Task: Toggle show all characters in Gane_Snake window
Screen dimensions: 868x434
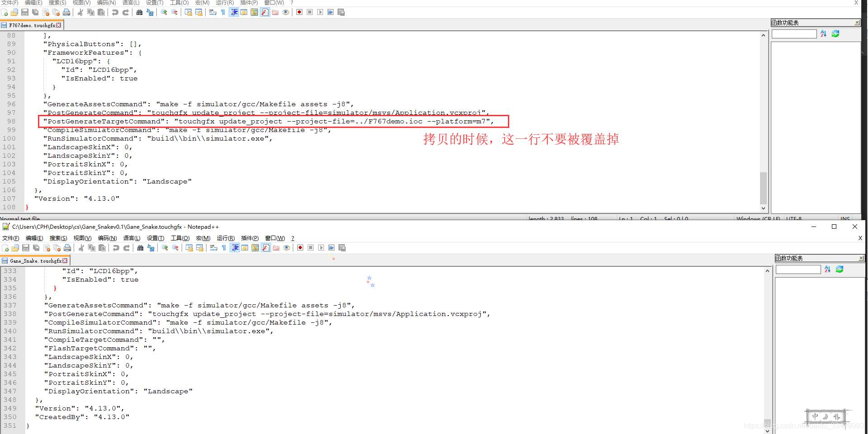Action: point(224,248)
